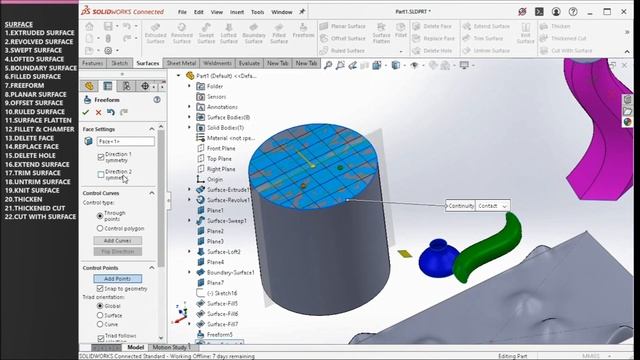The height and width of the screenshot is (360, 640).
Task: Cancel Freeform with red X
Action: pos(98,112)
